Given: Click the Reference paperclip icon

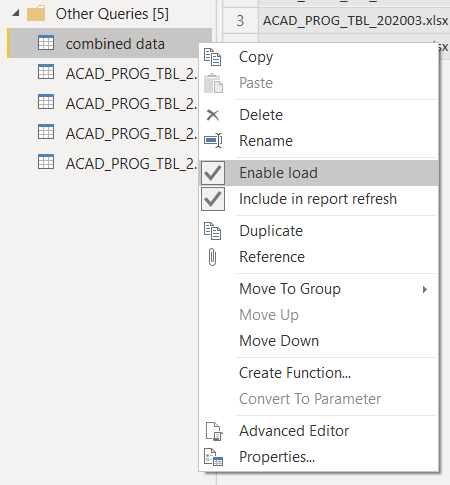Looking at the screenshot, I should pos(212,257).
